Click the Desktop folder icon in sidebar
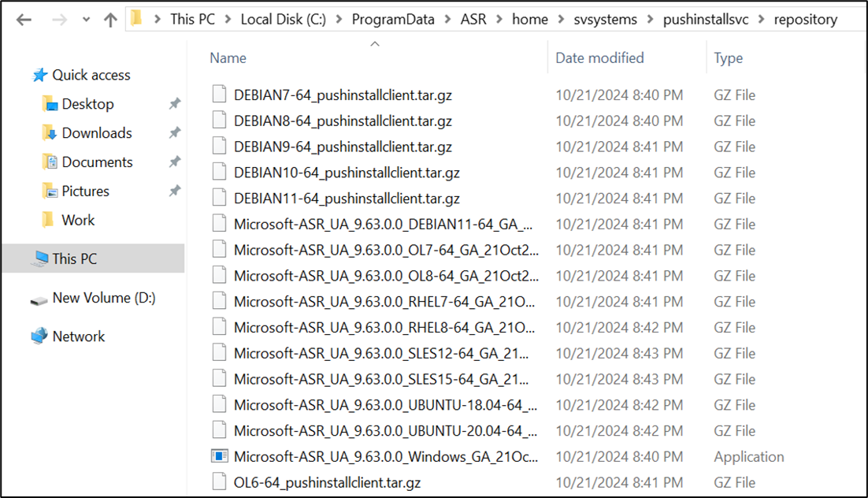Image resolution: width=868 pixels, height=498 pixels. coord(50,103)
